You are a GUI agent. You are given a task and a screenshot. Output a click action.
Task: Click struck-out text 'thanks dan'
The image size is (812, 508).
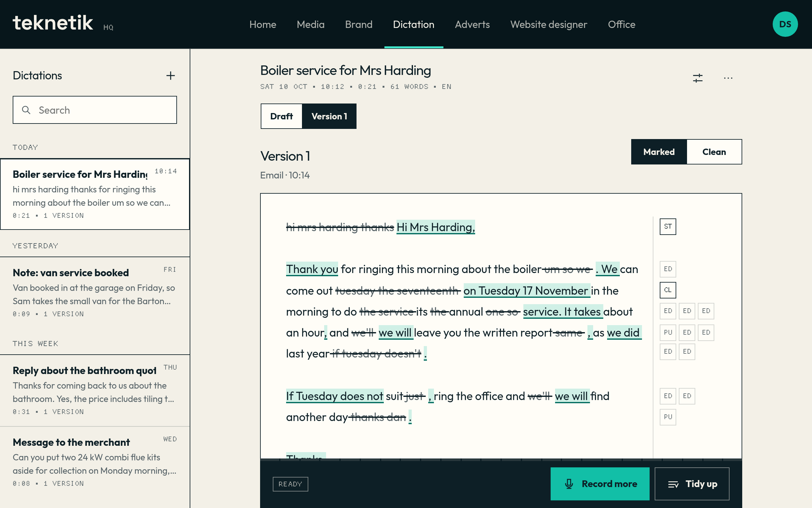[378, 417]
